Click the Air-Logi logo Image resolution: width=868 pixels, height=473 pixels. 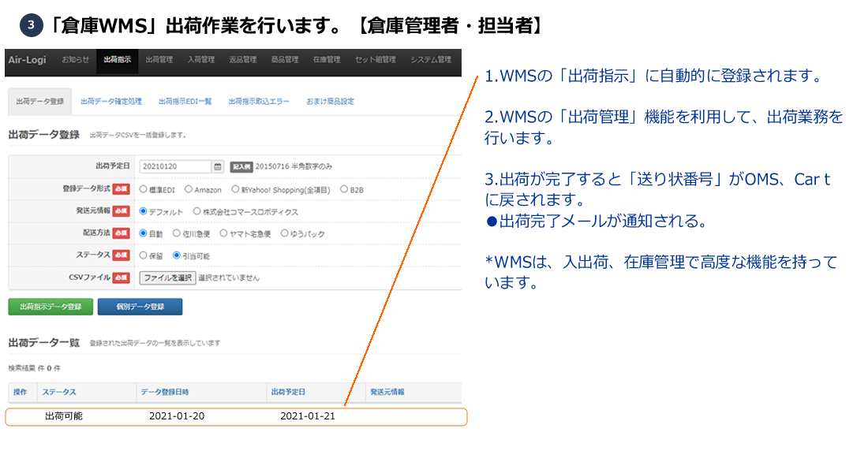pyautogui.click(x=28, y=60)
